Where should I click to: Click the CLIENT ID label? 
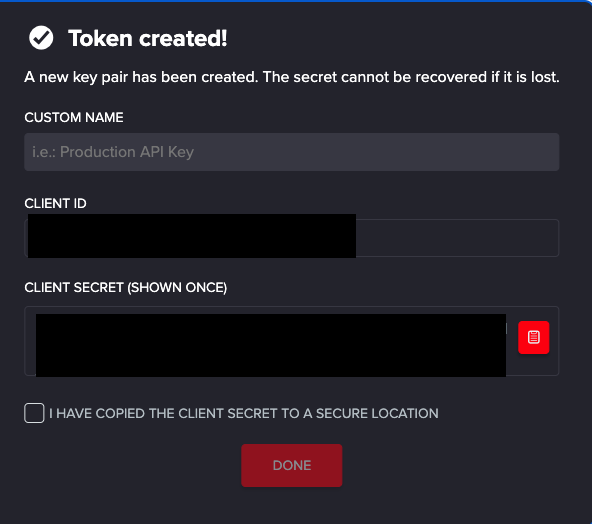56,203
